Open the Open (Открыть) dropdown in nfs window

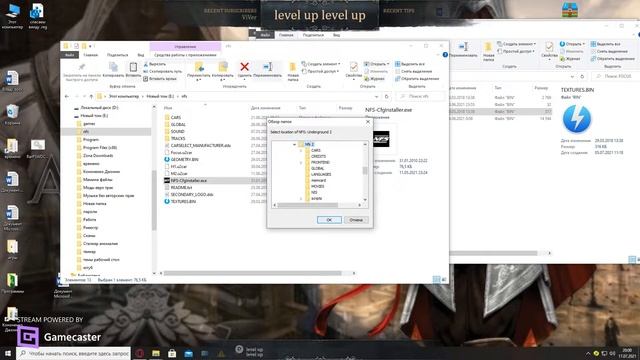[376, 64]
